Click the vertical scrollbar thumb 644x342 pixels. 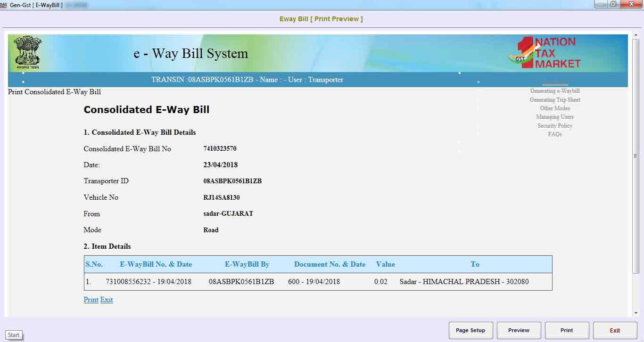pyautogui.click(x=636, y=155)
